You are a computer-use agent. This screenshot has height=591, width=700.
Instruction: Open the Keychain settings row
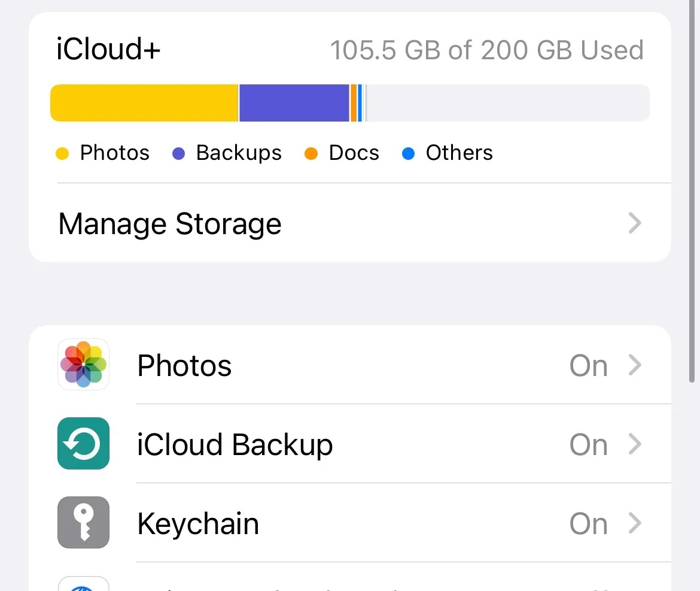point(350,523)
